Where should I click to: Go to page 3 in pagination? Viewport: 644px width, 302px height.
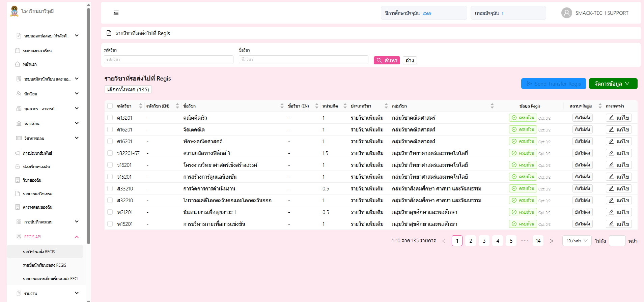(x=484, y=241)
